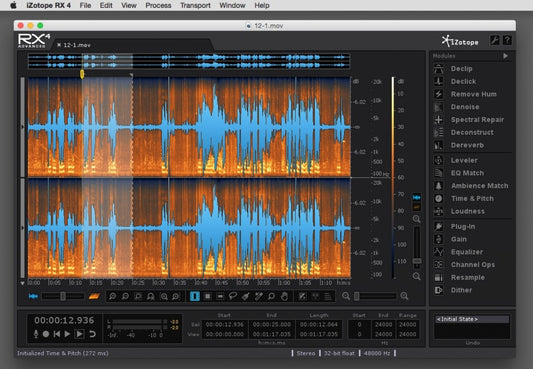
Task: Open the File menu
Action: point(85,5)
